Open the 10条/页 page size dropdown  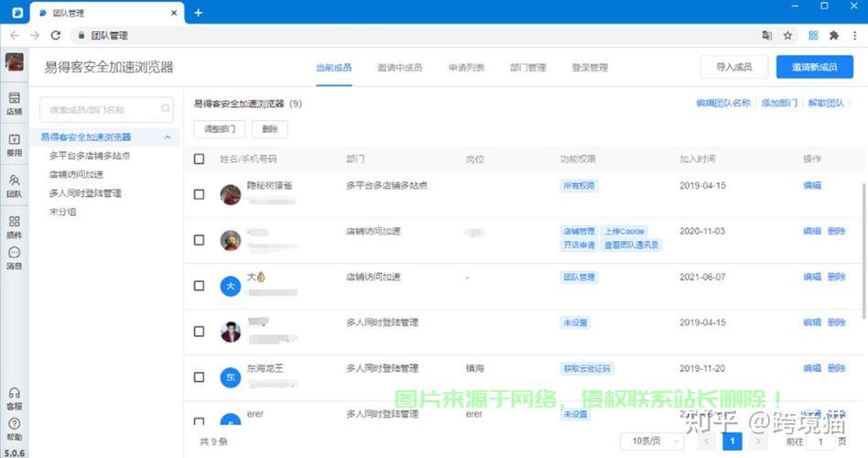652,442
